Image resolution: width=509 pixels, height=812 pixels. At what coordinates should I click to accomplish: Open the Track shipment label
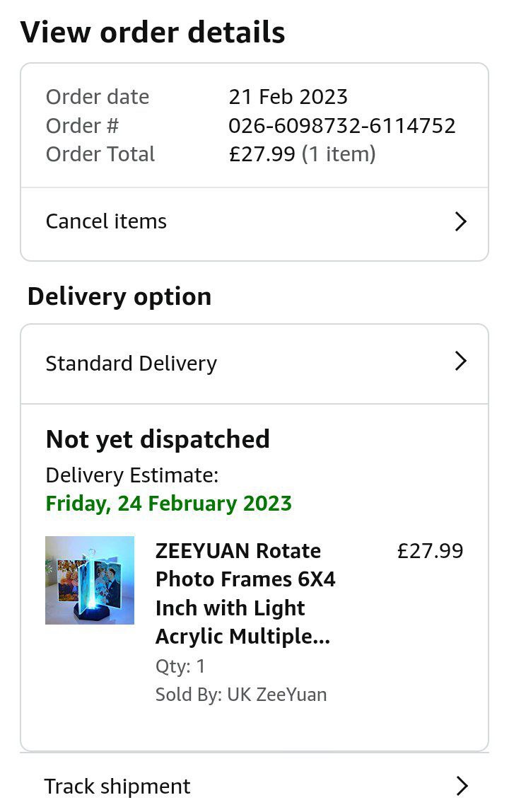117,787
